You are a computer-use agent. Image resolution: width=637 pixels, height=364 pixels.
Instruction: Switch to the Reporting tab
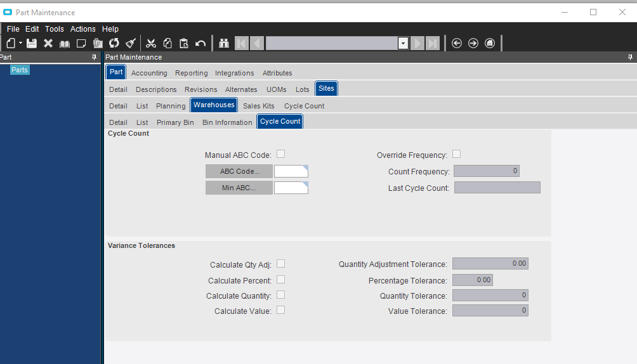192,73
